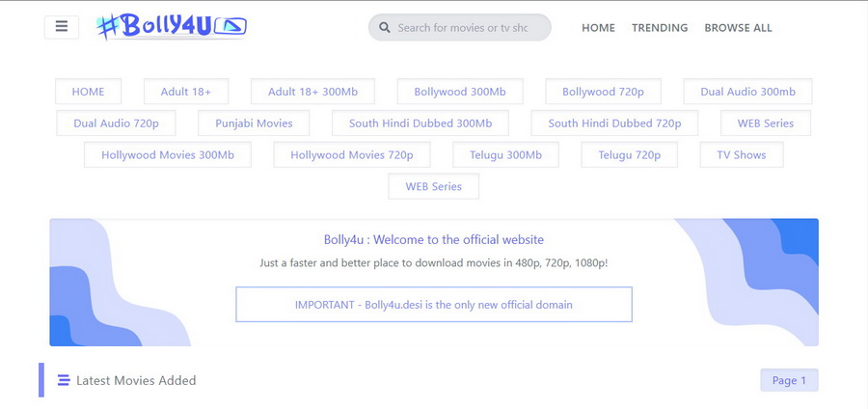Viewport: 868px width, 409px height.
Task: Open Adult 18+ 300Mb category
Action: click(312, 92)
